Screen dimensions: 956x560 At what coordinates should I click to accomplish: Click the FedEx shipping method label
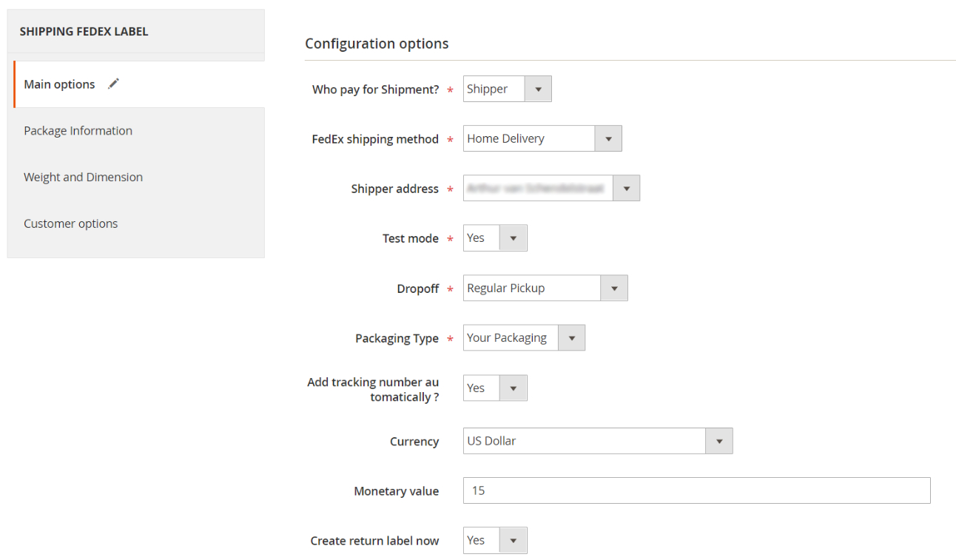pyautogui.click(x=375, y=139)
